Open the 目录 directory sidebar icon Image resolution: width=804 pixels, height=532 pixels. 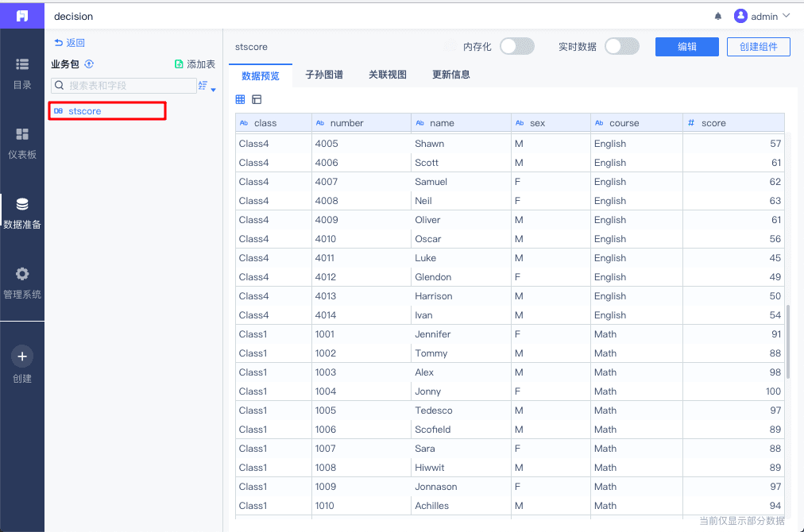tap(22, 64)
